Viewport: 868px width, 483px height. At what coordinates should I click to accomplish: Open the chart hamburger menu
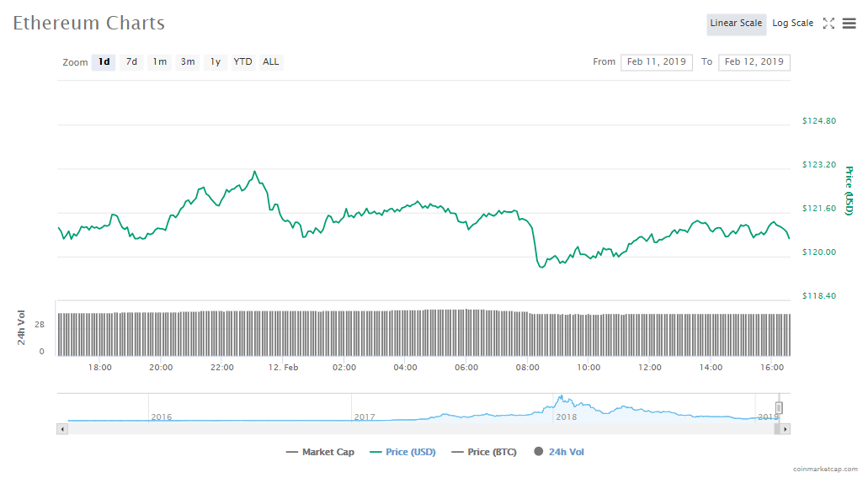click(x=849, y=24)
